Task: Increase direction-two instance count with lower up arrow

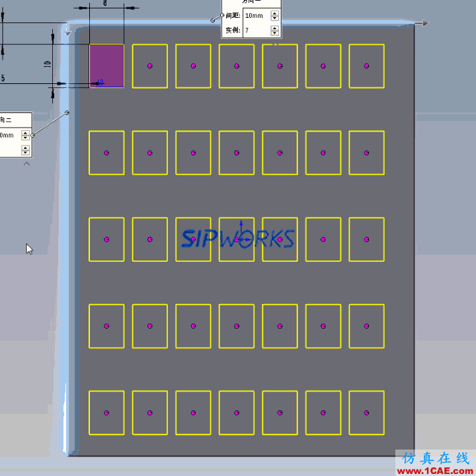Action: pos(26,148)
